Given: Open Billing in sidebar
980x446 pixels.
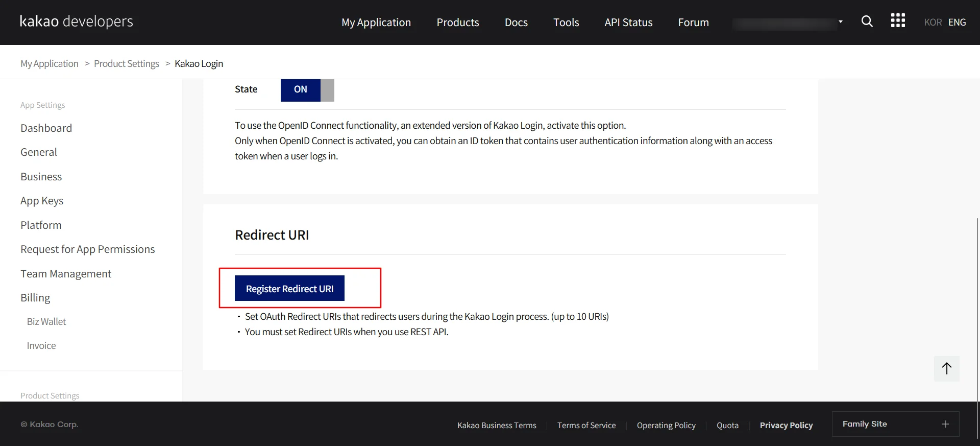Looking at the screenshot, I should (x=35, y=298).
